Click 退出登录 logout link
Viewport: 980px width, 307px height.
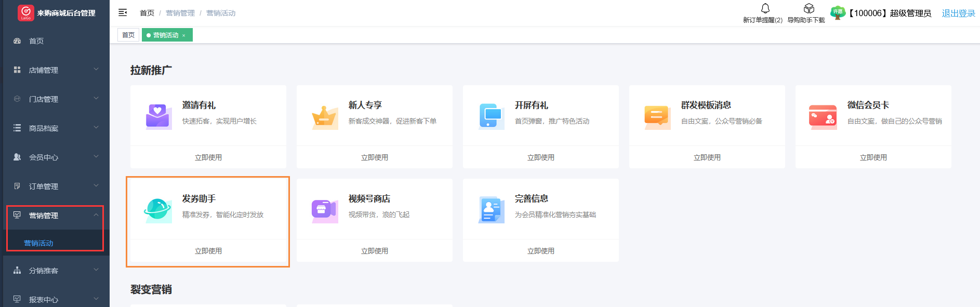pyautogui.click(x=958, y=14)
